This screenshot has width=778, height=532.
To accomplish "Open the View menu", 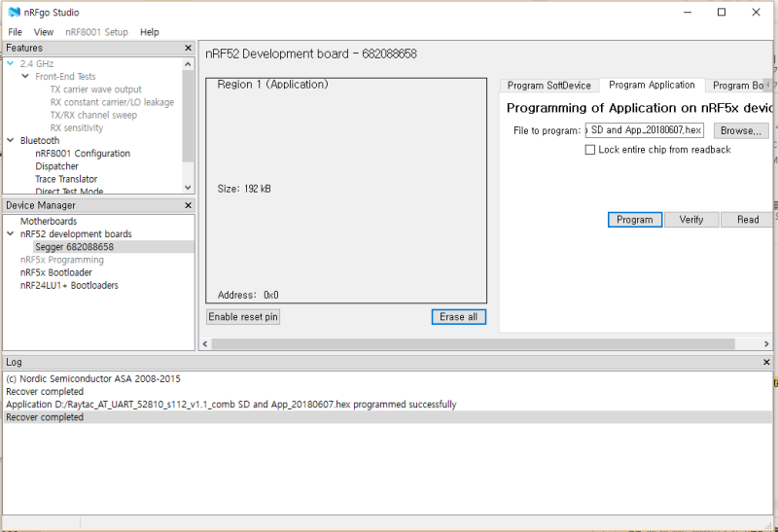I will tap(43, 32).
